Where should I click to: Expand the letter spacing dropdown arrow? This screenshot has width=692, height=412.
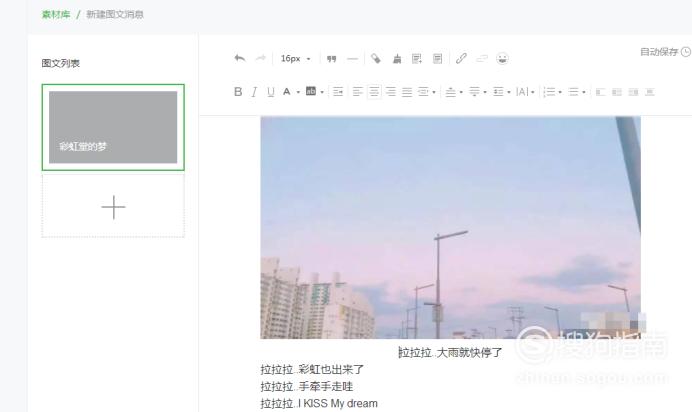click(533, 92)
